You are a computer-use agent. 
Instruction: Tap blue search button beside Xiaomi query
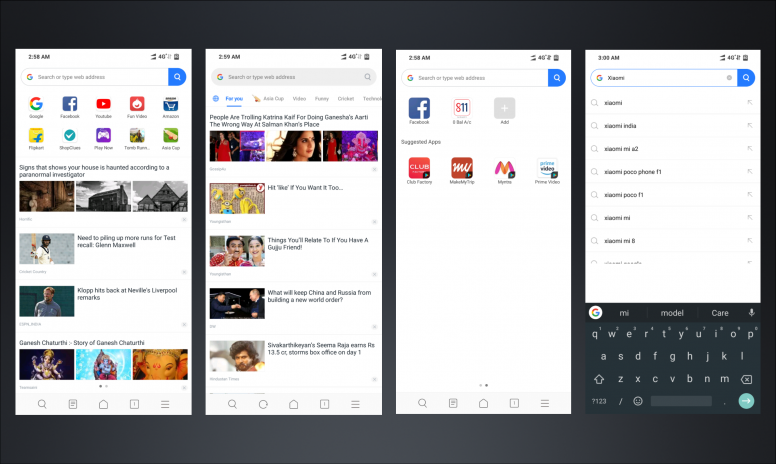[746, 78]
